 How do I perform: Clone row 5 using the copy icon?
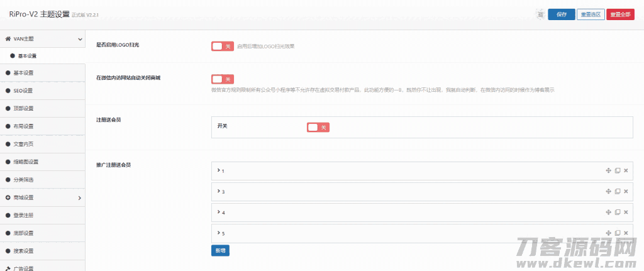point(618,233)
